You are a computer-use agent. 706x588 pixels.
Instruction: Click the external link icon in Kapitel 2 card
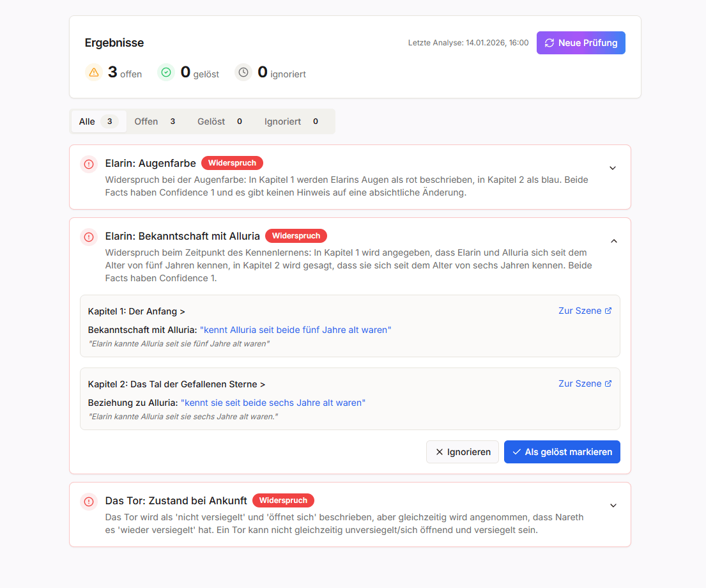point(608,383)
